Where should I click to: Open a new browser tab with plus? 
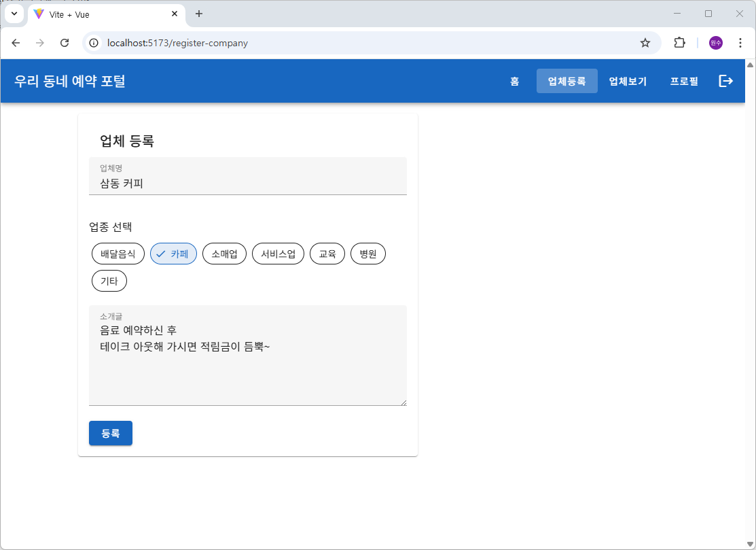[x=198, y=14]
